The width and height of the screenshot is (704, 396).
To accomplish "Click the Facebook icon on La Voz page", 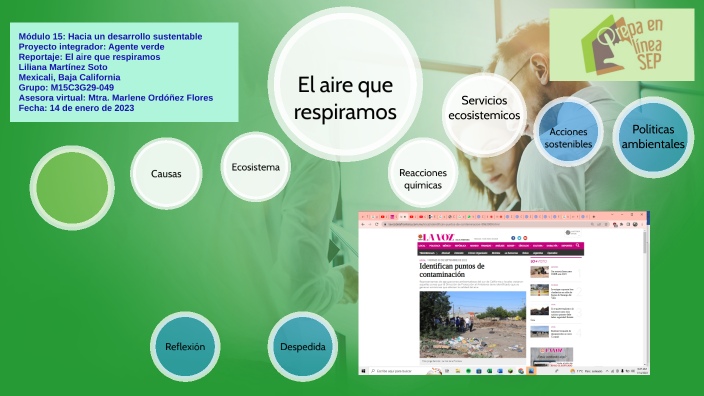I will click(513, 238).
